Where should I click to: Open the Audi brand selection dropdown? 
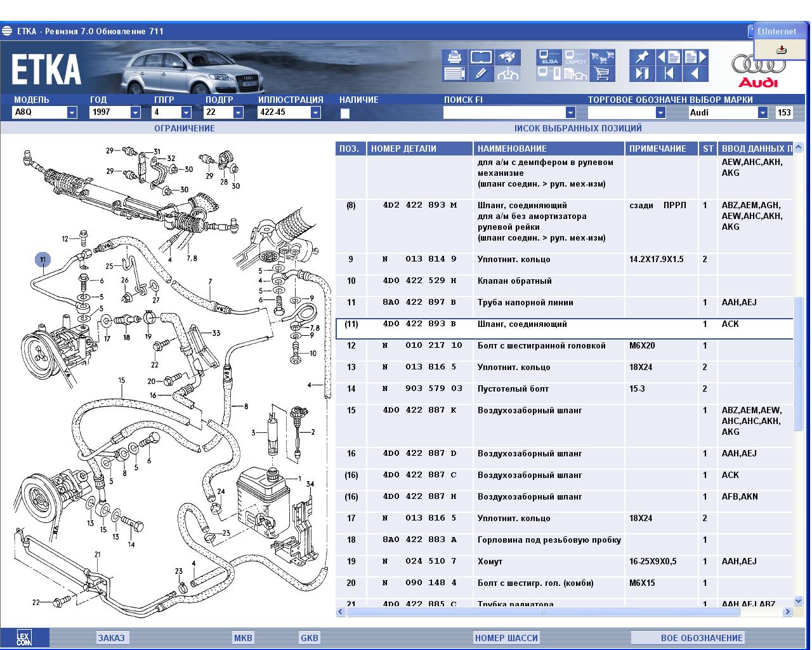(x=763, y=112)
